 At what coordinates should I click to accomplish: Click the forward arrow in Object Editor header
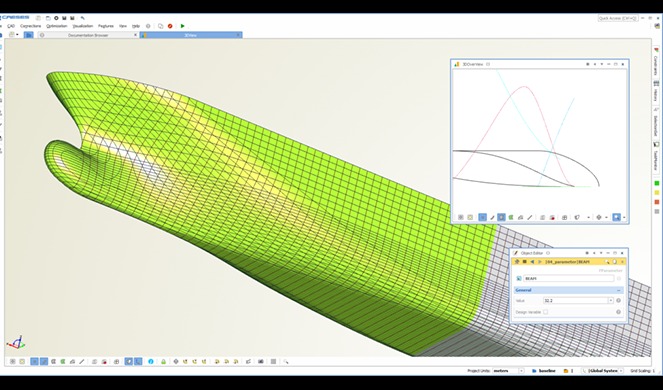(x=540, y=262)
